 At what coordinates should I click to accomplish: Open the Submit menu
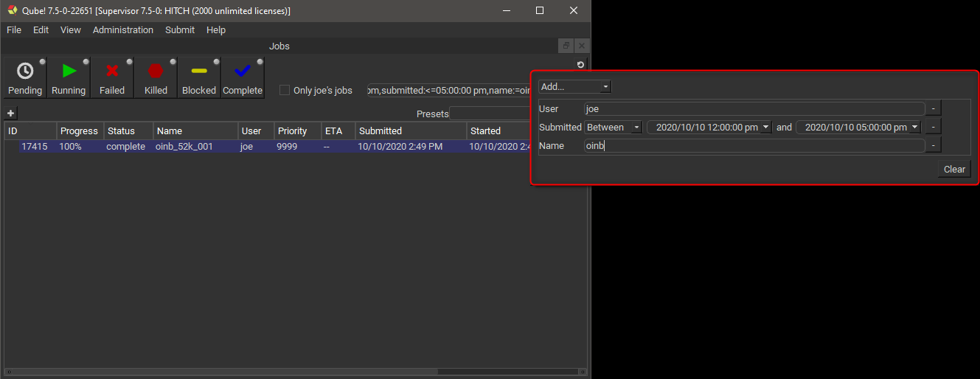[180, 30]
